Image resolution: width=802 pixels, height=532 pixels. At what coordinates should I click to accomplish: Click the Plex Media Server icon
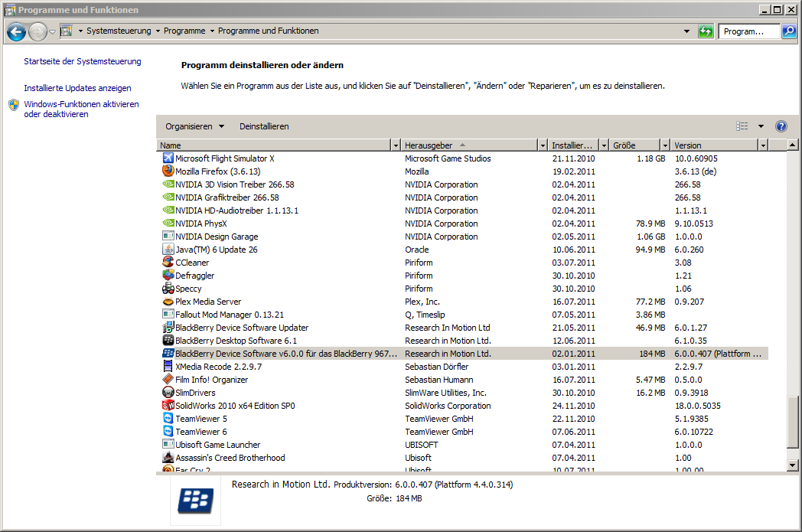click(168, 302)
